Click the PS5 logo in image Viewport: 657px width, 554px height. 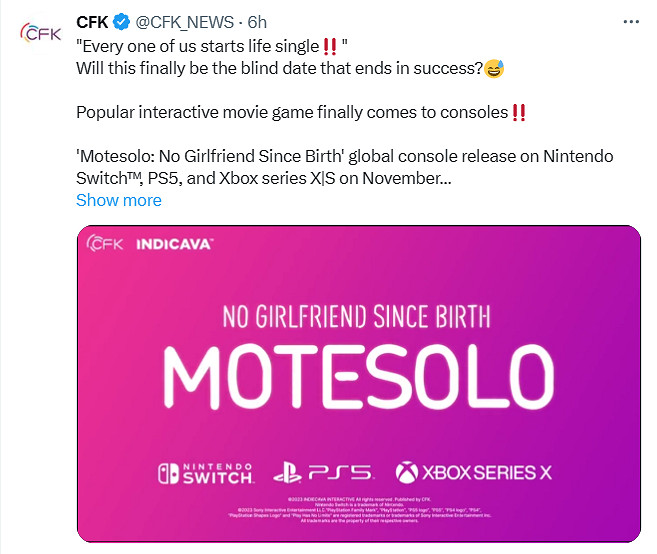point(323,471)
